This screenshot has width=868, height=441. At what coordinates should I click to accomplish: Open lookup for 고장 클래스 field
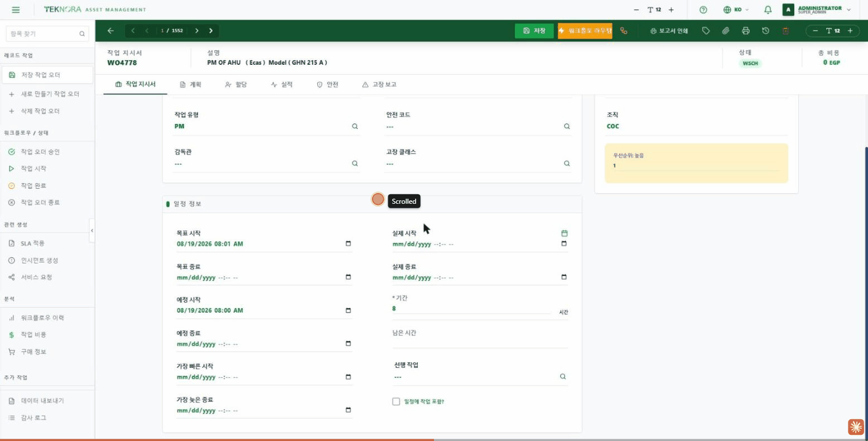(567, 164)
